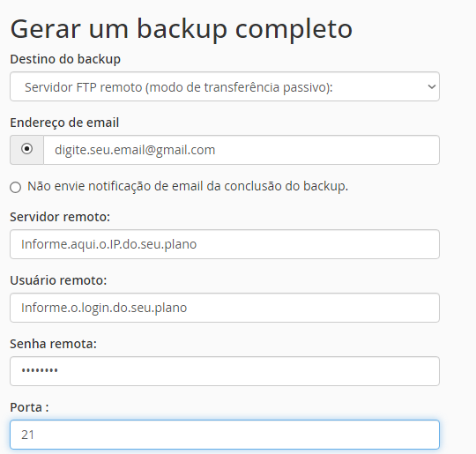Click the masked password dots

(40, 370)
